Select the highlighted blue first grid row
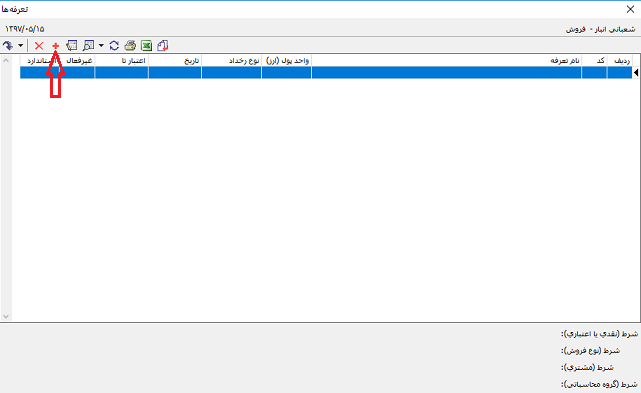This screenshot has height=393, width=641. coord(326,72)
